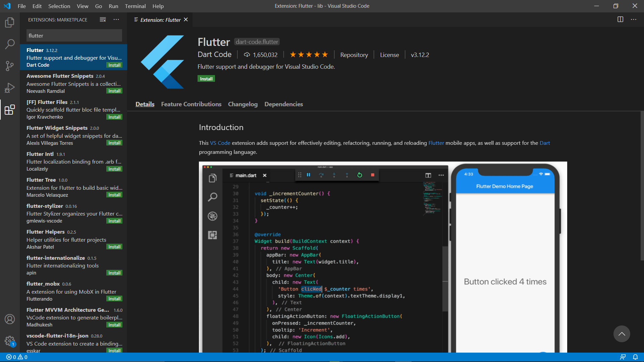644x362 pixels.
Task: Select the Extensions icon in activity bar
Action: (10, 109)
